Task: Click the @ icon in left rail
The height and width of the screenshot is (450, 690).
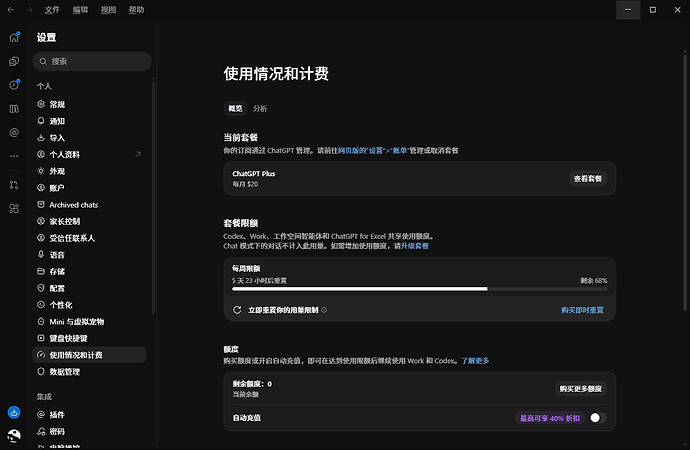Action: click(x=14, y=132)
